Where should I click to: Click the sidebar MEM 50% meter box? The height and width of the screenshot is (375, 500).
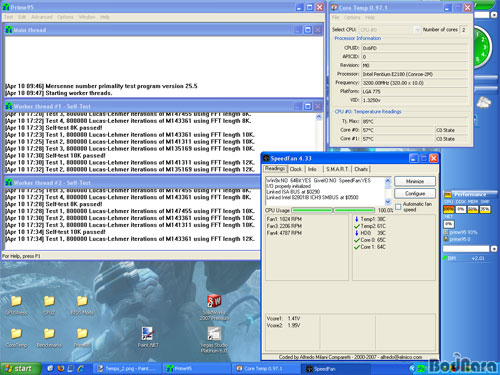pyautogui.click(x=473, y=209)
